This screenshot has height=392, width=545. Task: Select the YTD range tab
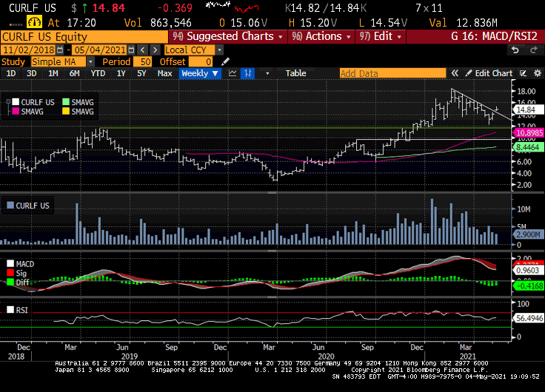(98, 73)
